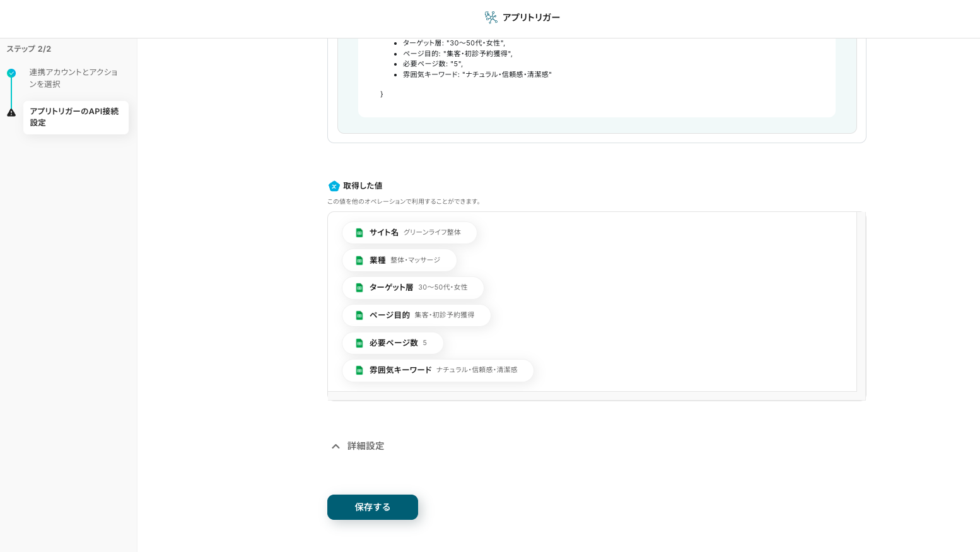The image size is (980, 552).
Task: Collapse the 詳細設定 chevron
Action: (x=335, y=446)
